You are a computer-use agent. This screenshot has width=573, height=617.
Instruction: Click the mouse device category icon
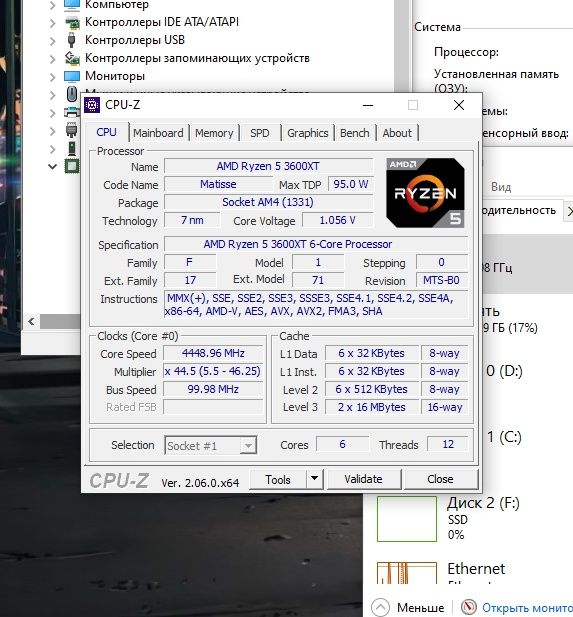coord(72,94)
